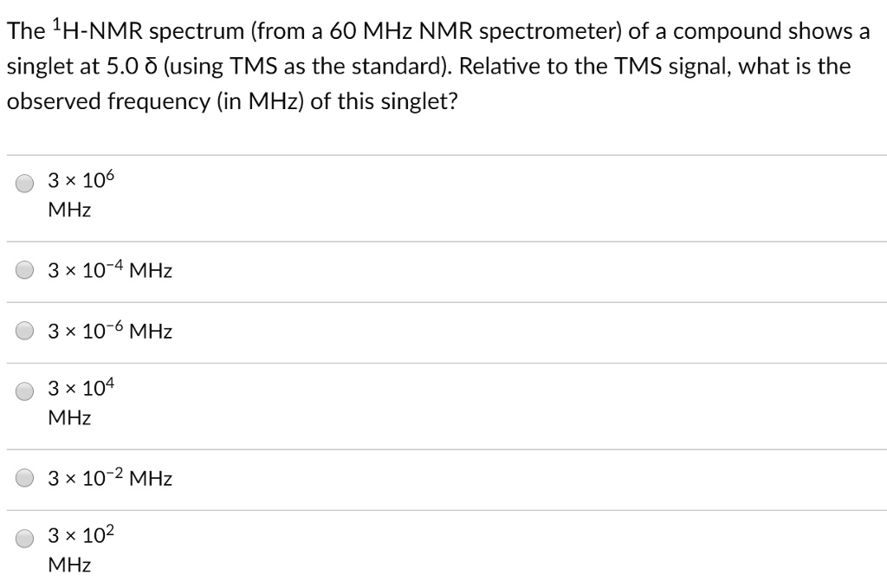Click the MHz label under 3 × 10²
Viewport: 887px width, 588px height.
(69, 565)
